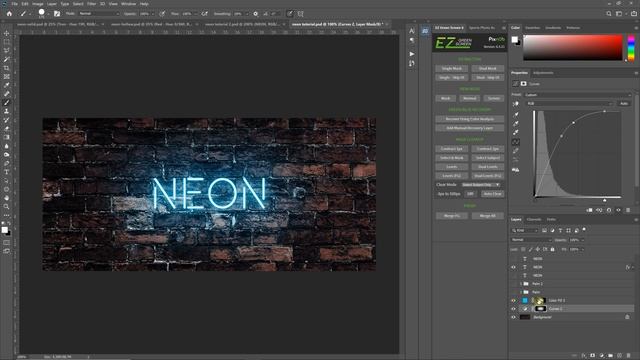Toggle airbrush build-up in options bar
The width and height of the screenshot is (640, 360).
point(204,13)
